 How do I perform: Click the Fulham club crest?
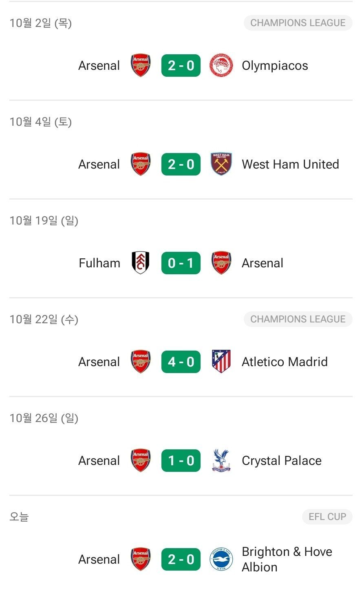(141, 263)
